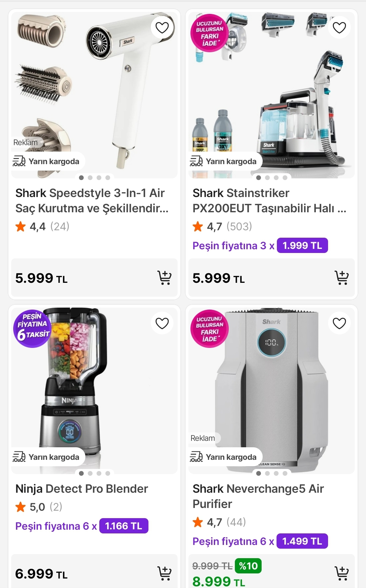Favorite the Shark Stainstriker carpet cleaner
The height and width of the screenshot is (588, 366).
(x=339, y=27)
